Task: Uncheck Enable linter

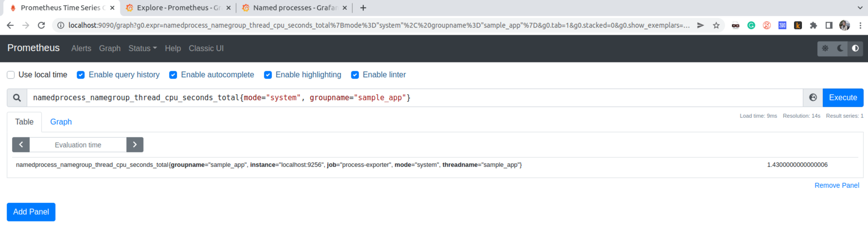Action: click(x=355, y=75)
